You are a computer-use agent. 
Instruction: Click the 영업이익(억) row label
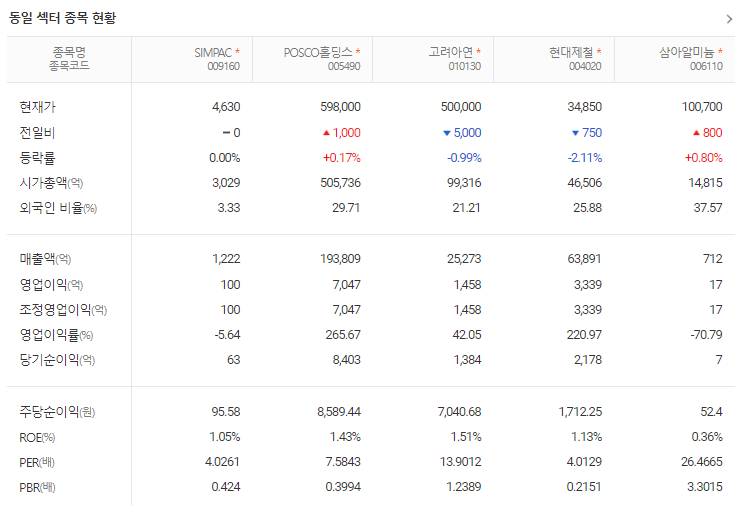(51, 284)
